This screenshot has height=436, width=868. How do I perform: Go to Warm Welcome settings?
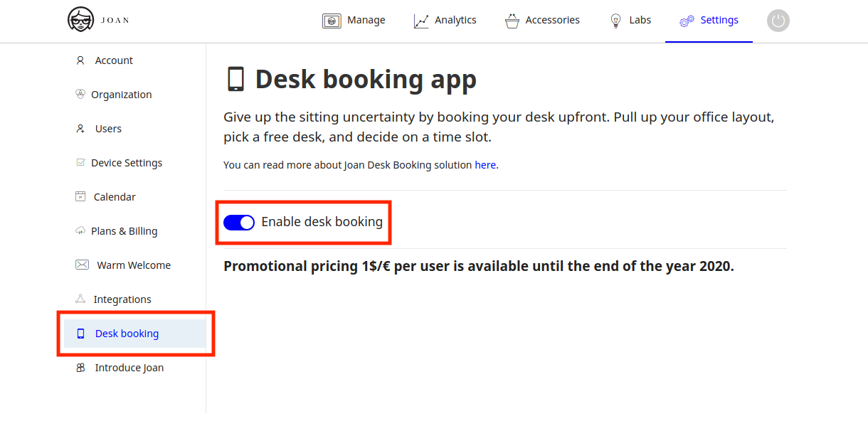pos(135,265)
